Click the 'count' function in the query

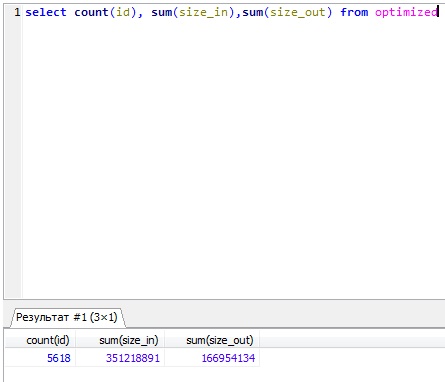[x=91, y=12]
